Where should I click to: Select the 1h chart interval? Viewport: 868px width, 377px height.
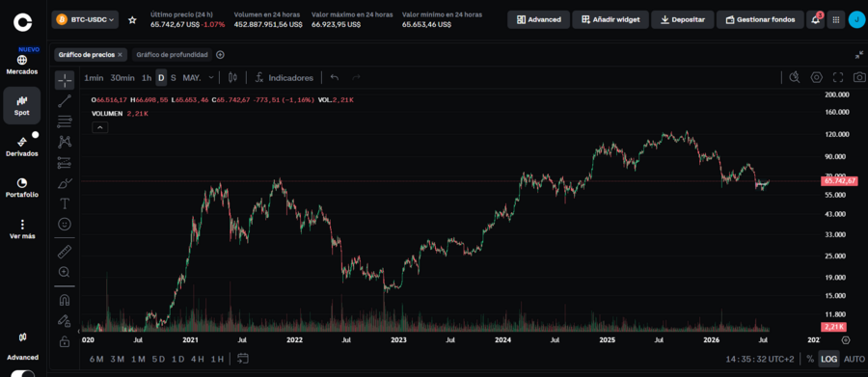(x=147, y=78)
